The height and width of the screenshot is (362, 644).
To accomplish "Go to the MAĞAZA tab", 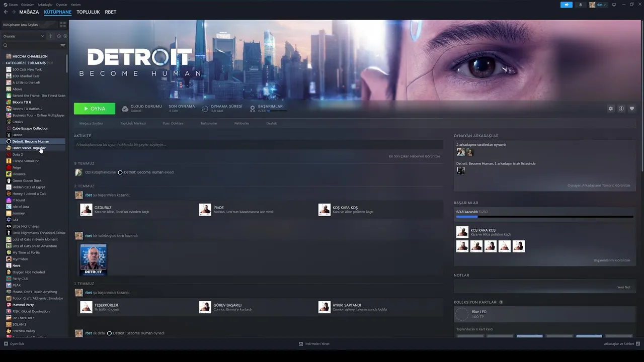I will [29, 12].
